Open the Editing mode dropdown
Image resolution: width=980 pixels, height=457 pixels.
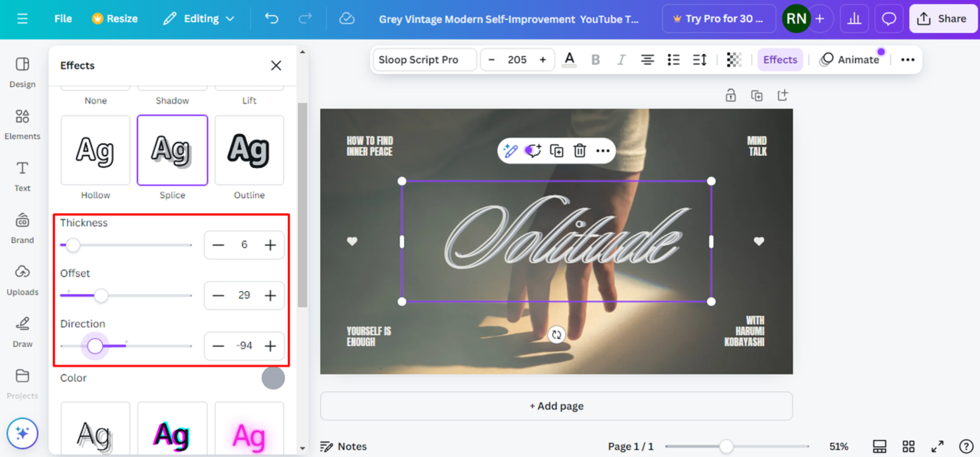[x=199, y=18]
